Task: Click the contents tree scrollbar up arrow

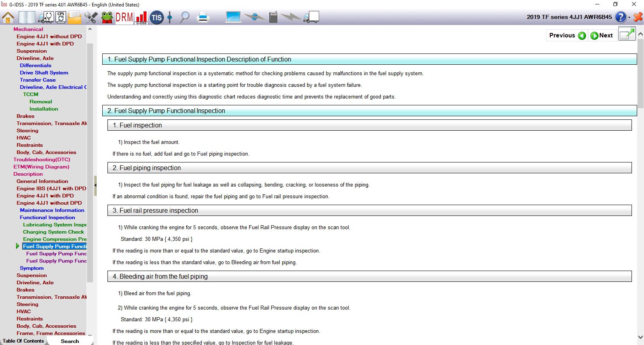Action: tap(90, 29)
